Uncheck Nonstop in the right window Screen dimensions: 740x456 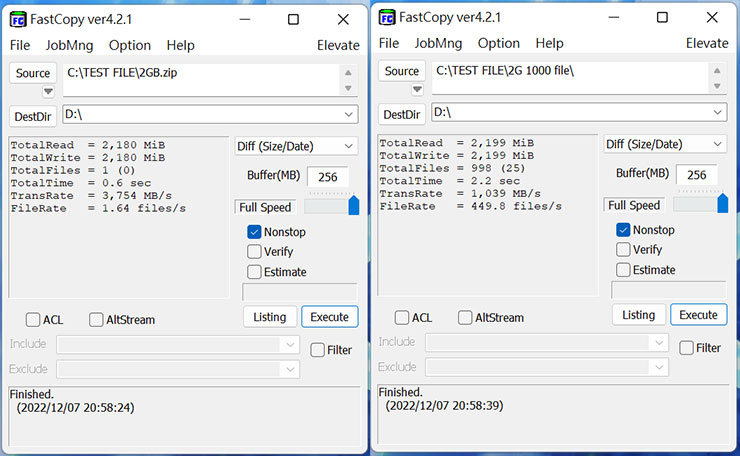(623, 230)
